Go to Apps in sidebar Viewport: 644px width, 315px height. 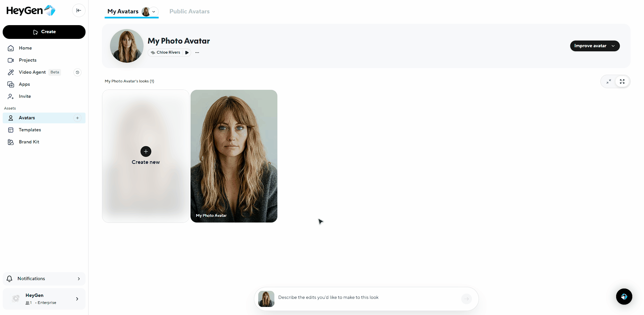24,84
